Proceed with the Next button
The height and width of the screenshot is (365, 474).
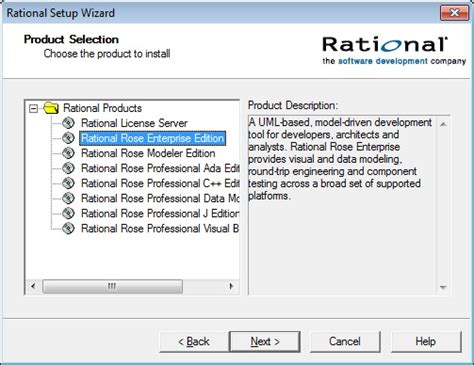click(265, 342)
